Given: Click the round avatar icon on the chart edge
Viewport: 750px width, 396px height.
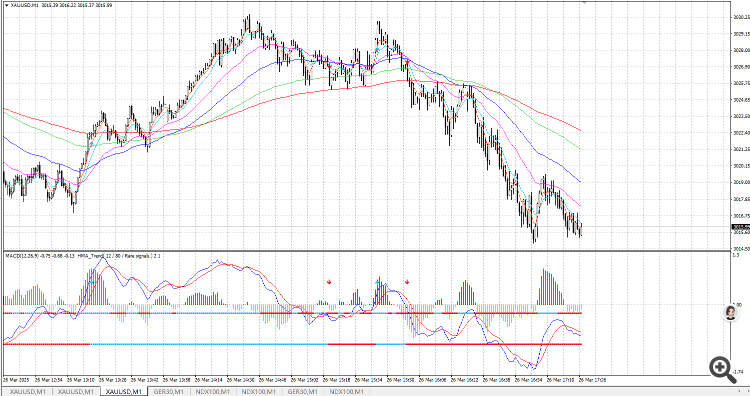Looking at the screenshot, I should [730, 313].
